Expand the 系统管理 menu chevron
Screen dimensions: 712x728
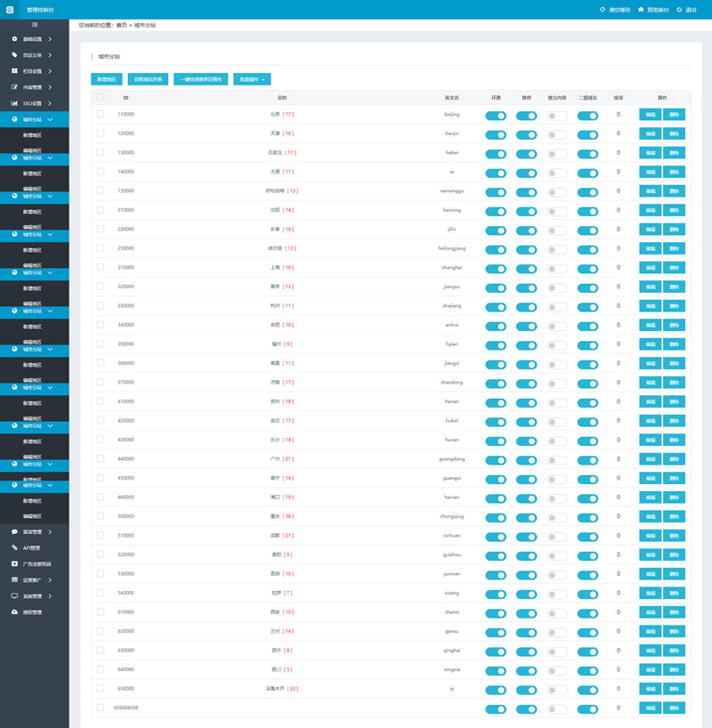(50, 596)
